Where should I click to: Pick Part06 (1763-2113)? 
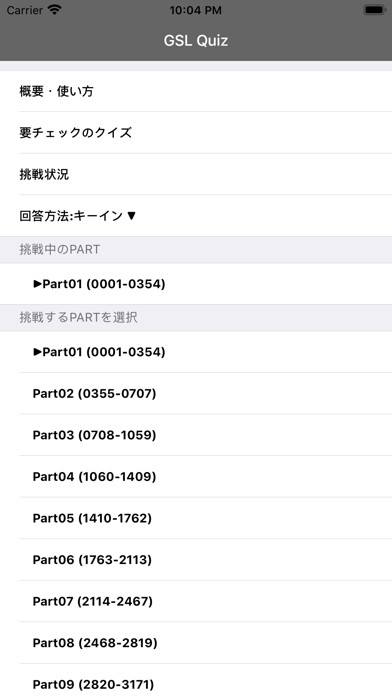coord(196,560)
